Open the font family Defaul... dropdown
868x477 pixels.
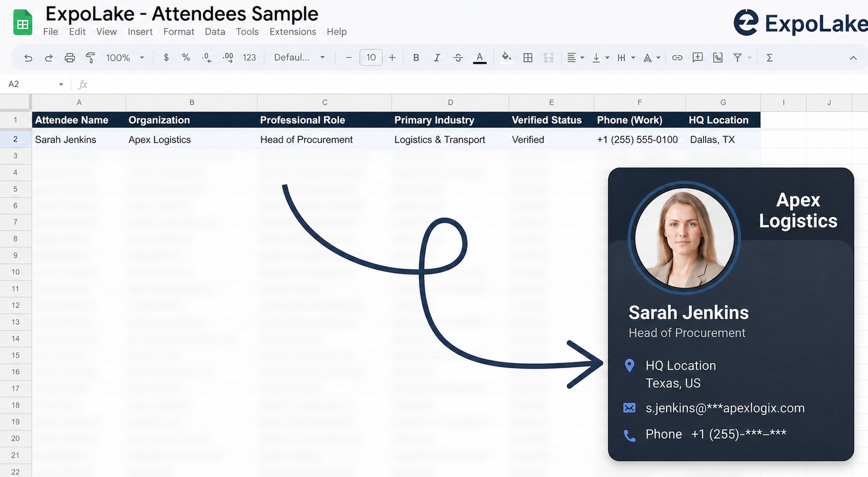pyautogui.click(x=299, y=57)
